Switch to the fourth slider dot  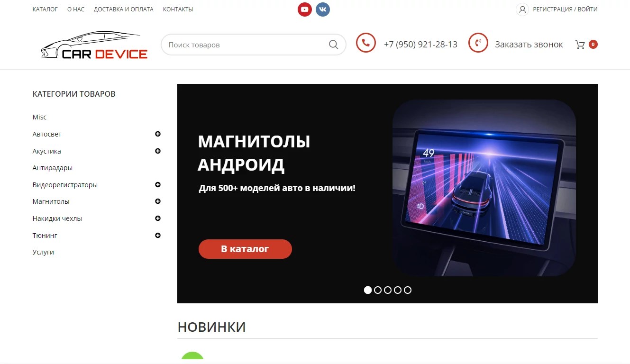tap(398, 290)
